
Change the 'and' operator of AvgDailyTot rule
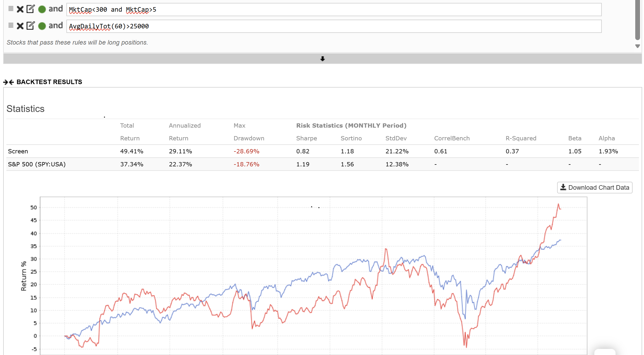tap(56, 25)
